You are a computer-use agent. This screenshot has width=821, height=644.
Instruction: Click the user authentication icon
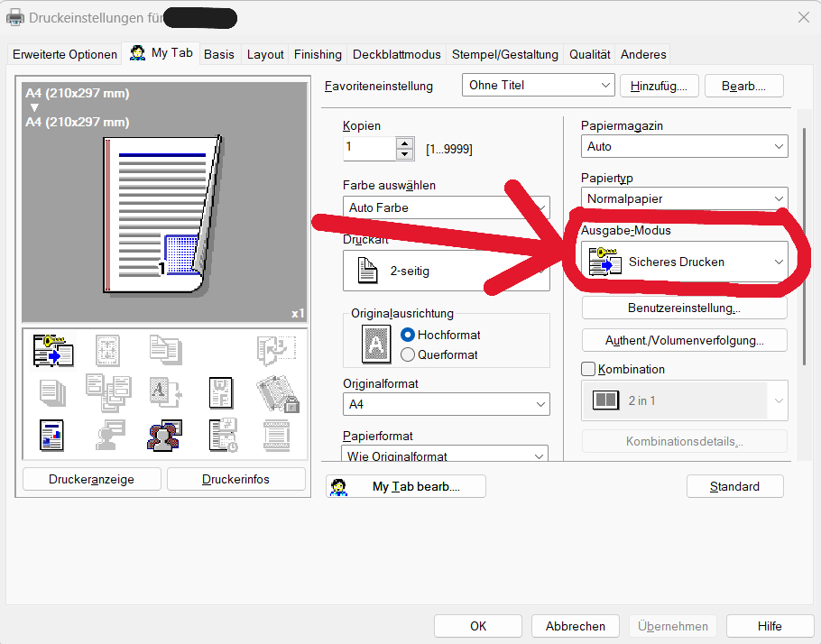click(x=165, y=436)
